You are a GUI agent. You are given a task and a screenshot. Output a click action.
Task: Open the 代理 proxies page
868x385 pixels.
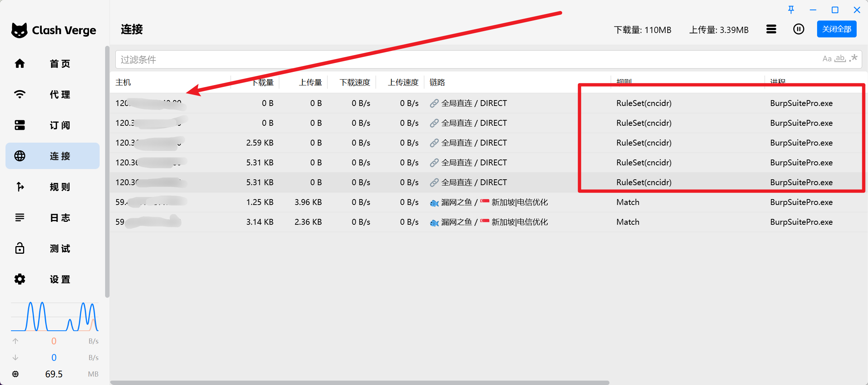pyautogui.click(x=52, y=94)
